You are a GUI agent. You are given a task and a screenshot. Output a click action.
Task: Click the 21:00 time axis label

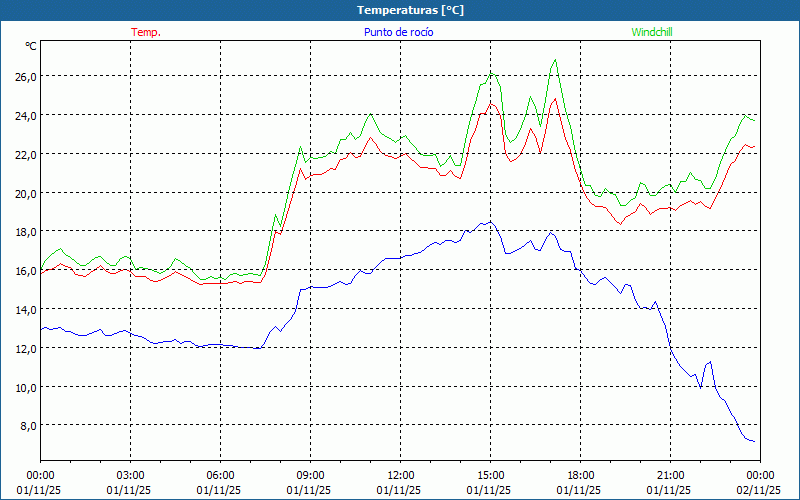670,475
